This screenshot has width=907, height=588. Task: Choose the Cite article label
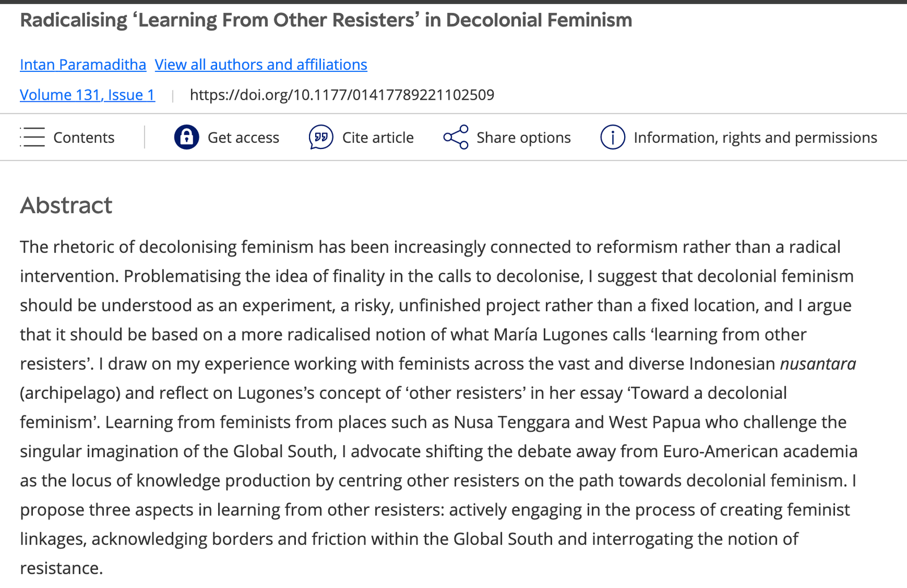tap(378, 138)
